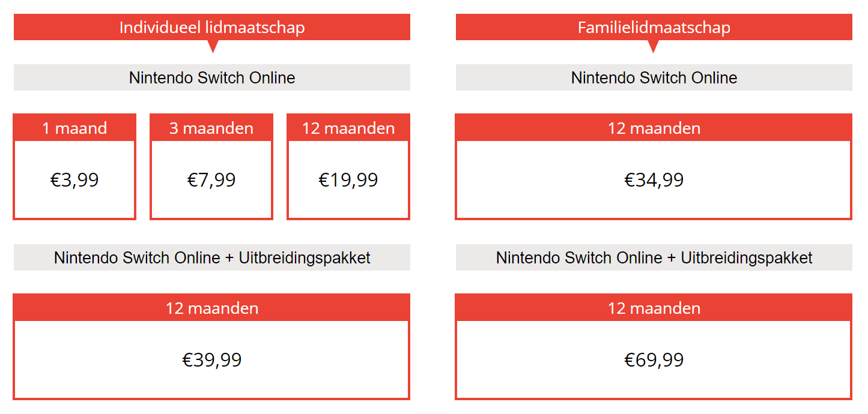The width and height of the screenshot is (868, 414).
Task: Click the family Nintendo Switch Online grey label
Action: [x=654, y=77]
